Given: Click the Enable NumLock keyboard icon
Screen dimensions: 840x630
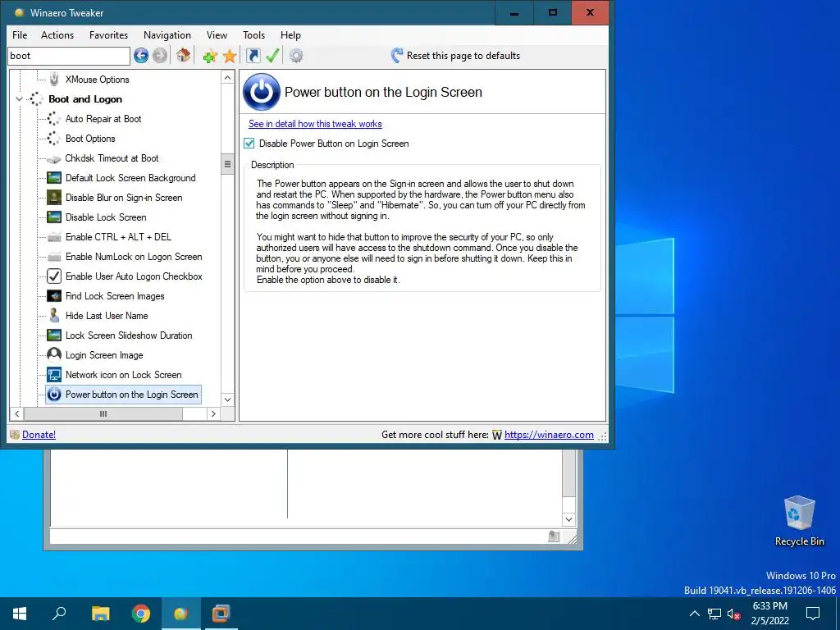Looking at the screenshot, I should click(54, 257).
